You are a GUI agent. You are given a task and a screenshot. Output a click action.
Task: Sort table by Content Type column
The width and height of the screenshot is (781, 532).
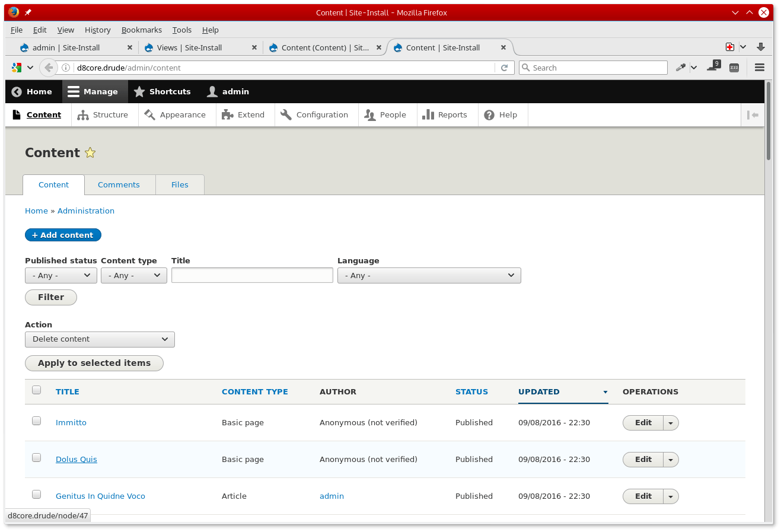coord(255,392)
